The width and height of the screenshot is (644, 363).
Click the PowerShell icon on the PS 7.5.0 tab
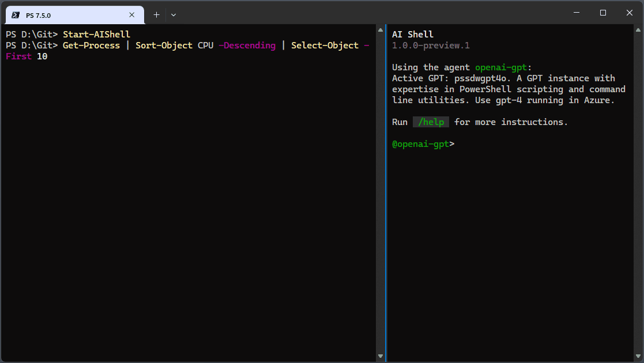15,14
